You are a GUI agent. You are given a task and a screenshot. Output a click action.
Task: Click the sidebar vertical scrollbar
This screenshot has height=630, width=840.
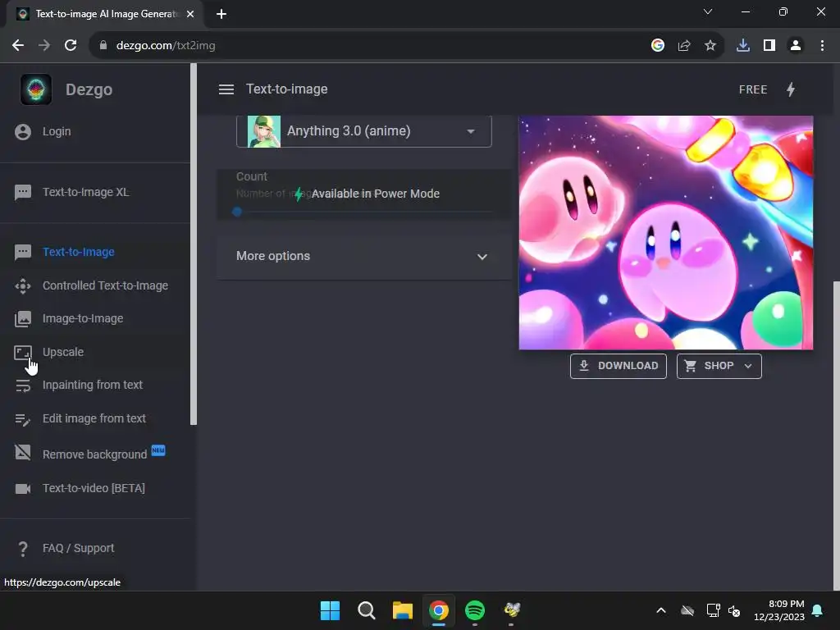click(194, 244)
